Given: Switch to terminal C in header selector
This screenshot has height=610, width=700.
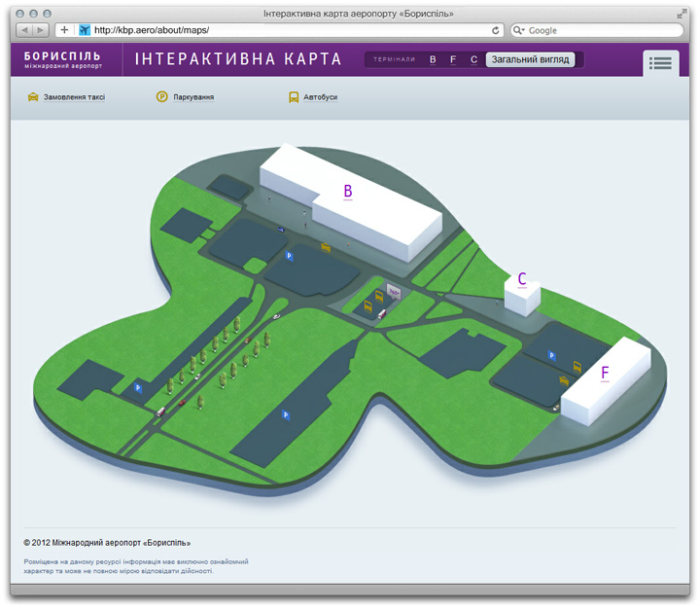Looking at the screenshot, I should [473, 60].
